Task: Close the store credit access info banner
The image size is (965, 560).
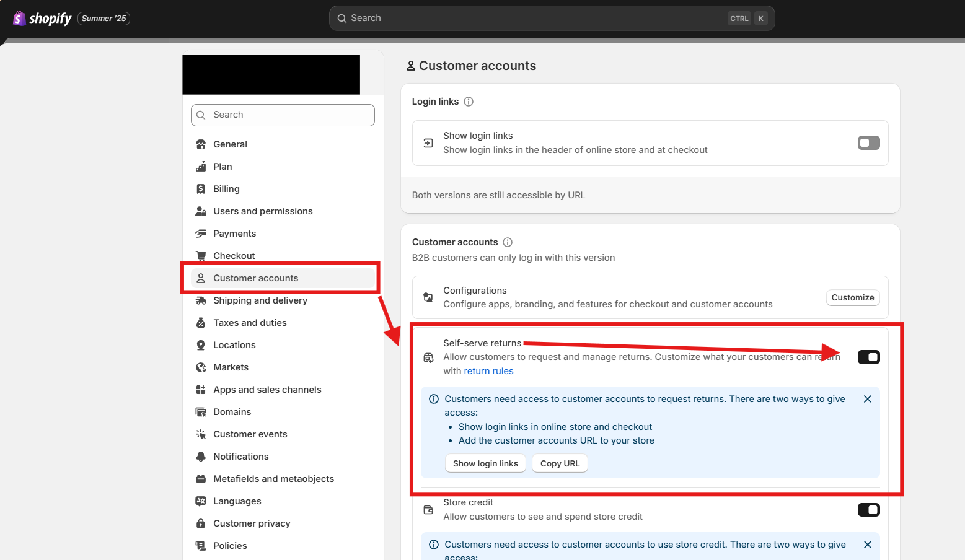Action: (x=868, y=545)
